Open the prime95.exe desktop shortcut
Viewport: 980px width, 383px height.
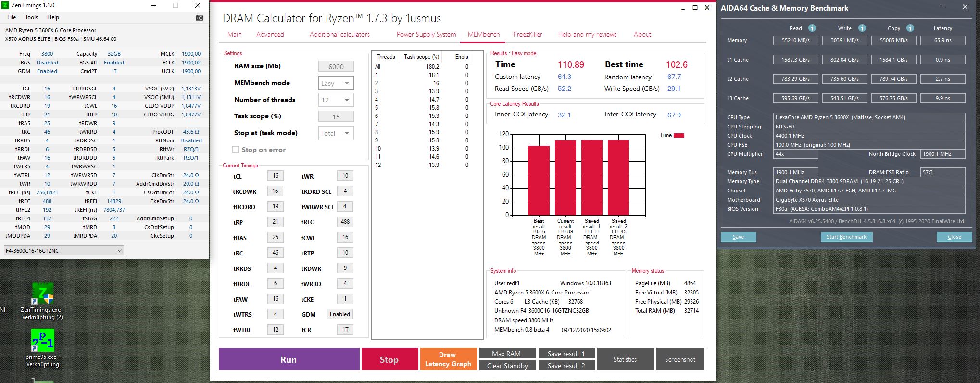(42, 348)
